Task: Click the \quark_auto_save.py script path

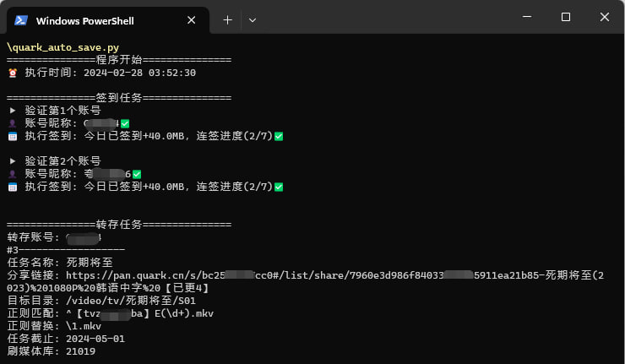Action: (63, 47)
